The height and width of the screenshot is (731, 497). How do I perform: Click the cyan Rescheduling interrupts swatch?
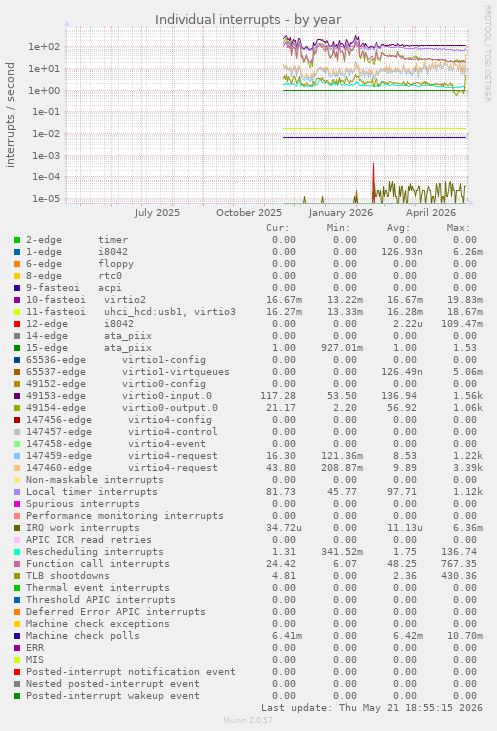(x=17, y=552)
